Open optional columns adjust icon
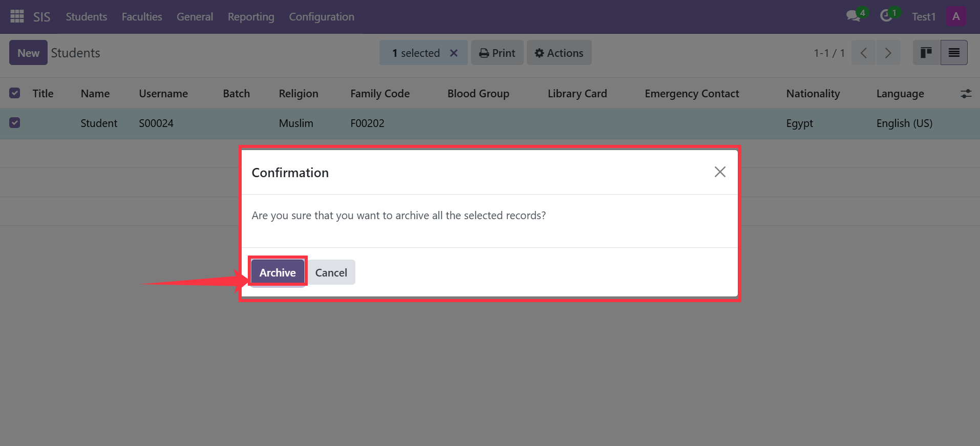Screen dimensions: 980x446 [x=966, y=94]
